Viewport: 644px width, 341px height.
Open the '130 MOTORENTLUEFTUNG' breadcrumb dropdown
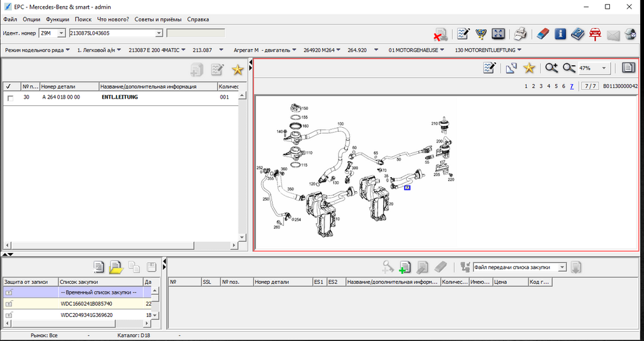click(x=519, y=50)
